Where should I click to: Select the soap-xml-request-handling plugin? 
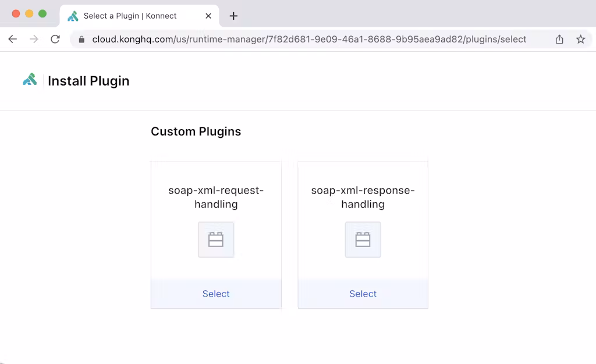coord(216,294)
